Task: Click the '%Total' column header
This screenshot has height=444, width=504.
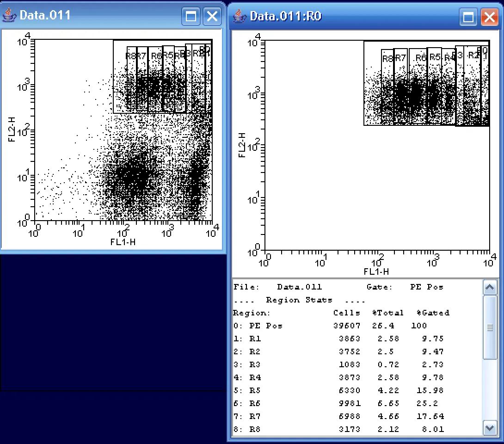Action: (x=387, y=313)
